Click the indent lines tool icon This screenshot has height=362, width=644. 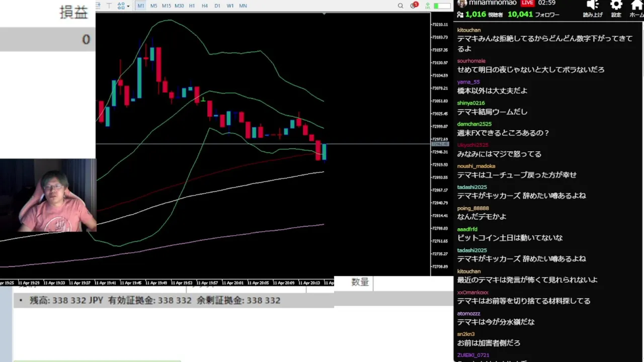coord(98,6)
